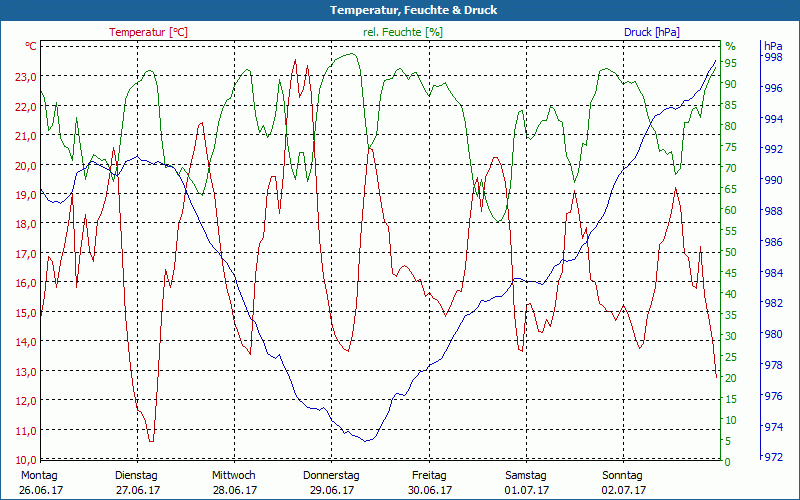Viewport: 800px width, 500px height.
Task: Click the green '%' unit label on the axis
Action: 731,46
